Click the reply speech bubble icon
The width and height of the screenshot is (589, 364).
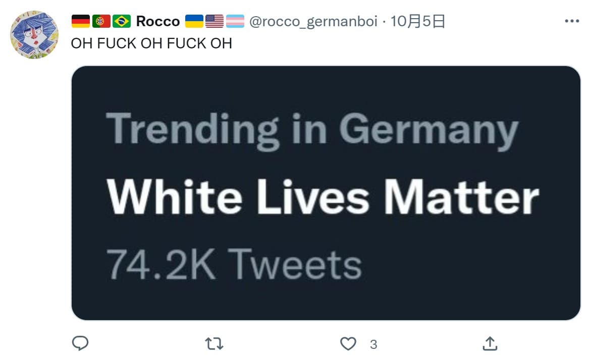click(81, 343)
